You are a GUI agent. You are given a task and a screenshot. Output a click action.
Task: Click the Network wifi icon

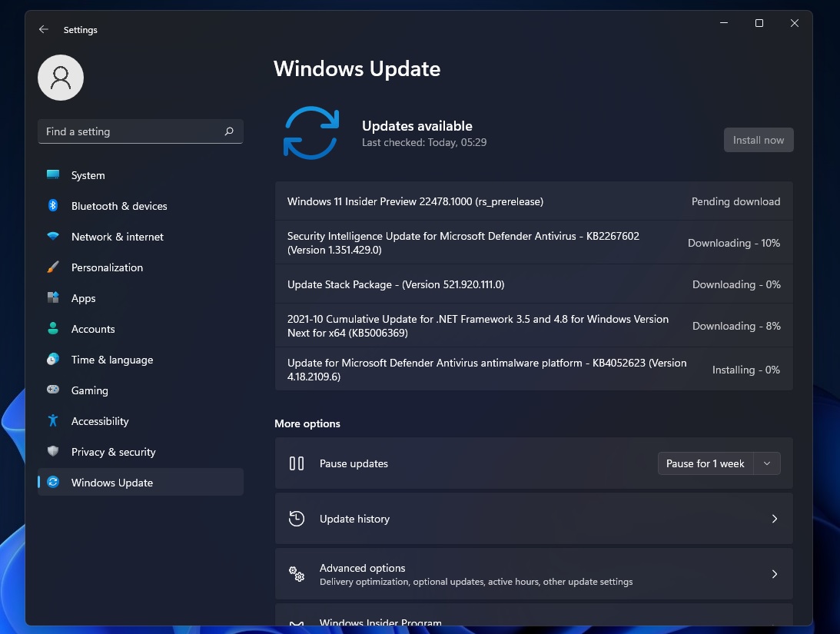pos(53,236)
